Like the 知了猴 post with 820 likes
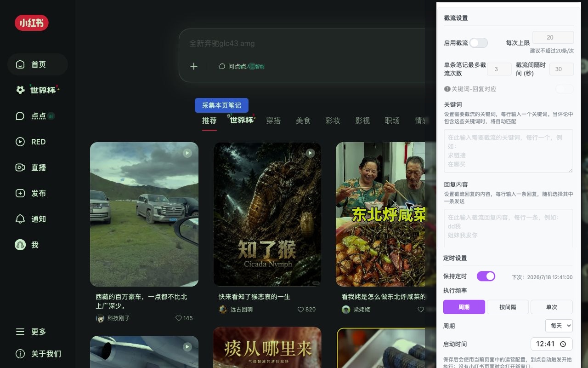 click(301, 310)
